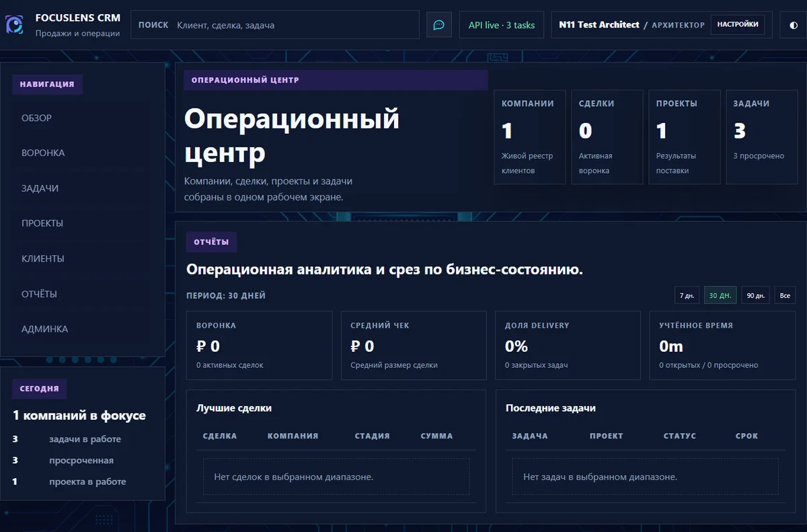This screenshot has width=807, height=532.
Task: Open КЛИЕНТЫ navigation item
Action: pyautogui.click(x=43, y=258)
